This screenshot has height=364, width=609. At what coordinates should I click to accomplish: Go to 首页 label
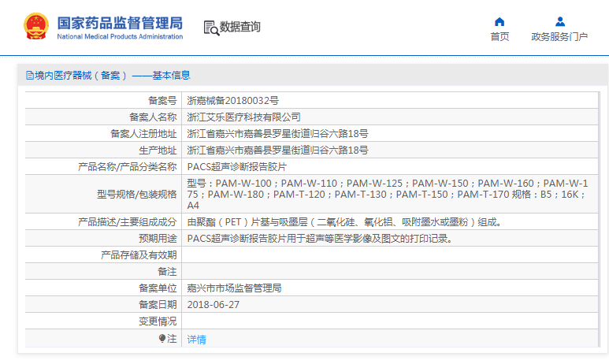coord(499,37)
